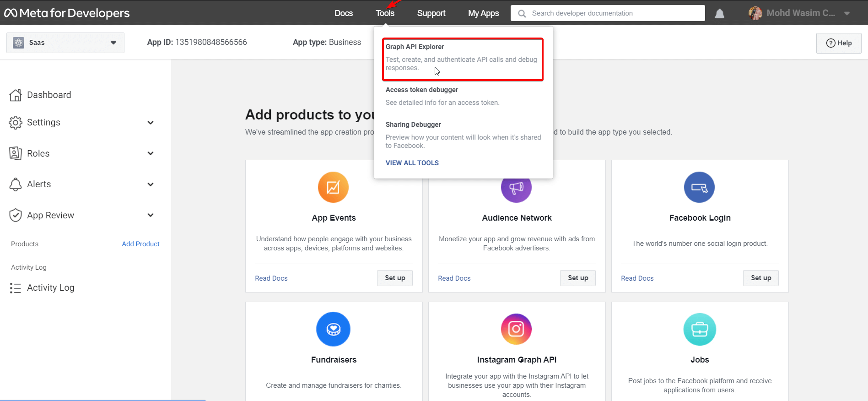Viewport: 868px width, 401px height.
Task: Click the Settings gear icon
Action: tap(16, 122)
